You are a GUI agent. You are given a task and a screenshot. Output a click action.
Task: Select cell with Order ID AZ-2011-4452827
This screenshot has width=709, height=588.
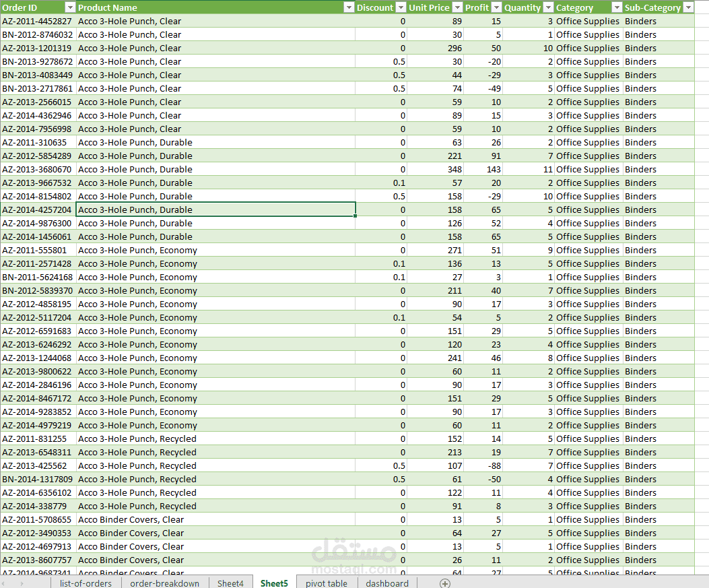click(x=38, y=22)
